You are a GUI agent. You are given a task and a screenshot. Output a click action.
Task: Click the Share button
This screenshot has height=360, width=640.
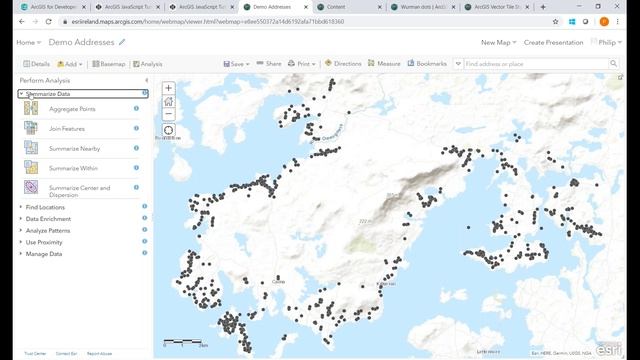pos(269,64)
